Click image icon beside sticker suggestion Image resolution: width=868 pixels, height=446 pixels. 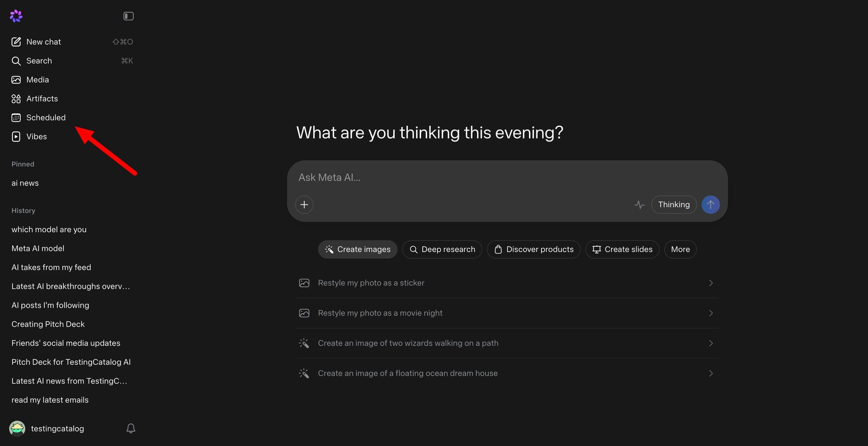(304, 283)
